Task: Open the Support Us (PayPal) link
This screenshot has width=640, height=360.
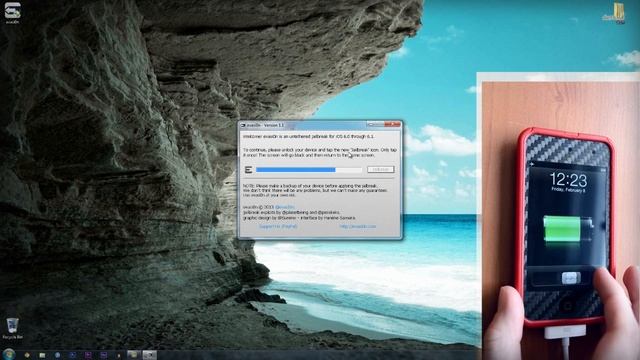Action: 278,226
